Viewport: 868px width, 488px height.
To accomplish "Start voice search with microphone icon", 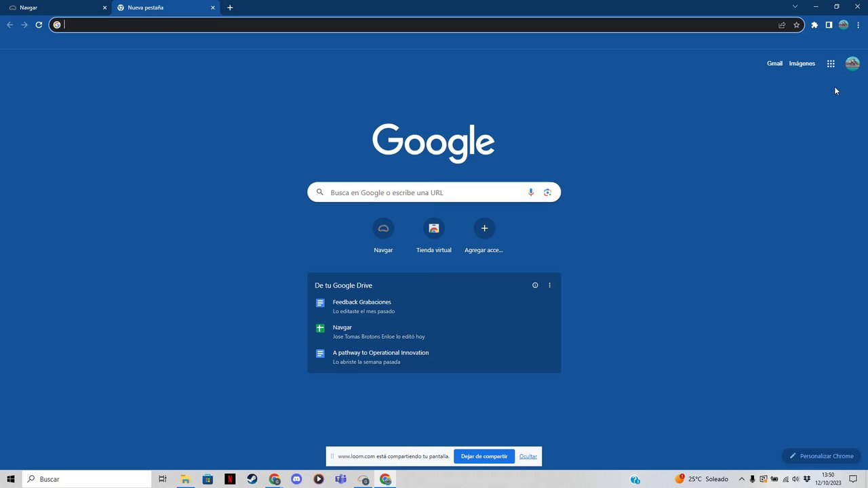I will coord(531,192).
